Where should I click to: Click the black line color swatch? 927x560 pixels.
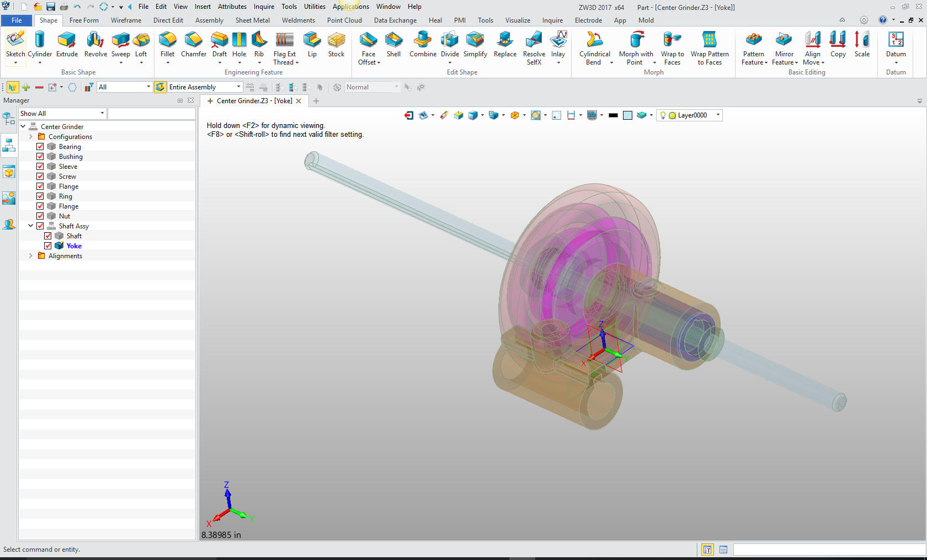[x=613, y=115]
